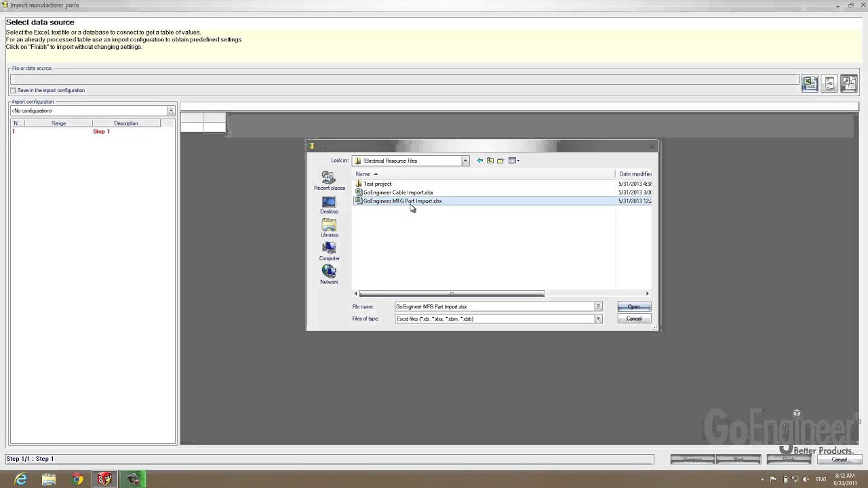Screen dimensions: 868x488
Task: Click the database data source icon
Action: (x=849, y=83)
